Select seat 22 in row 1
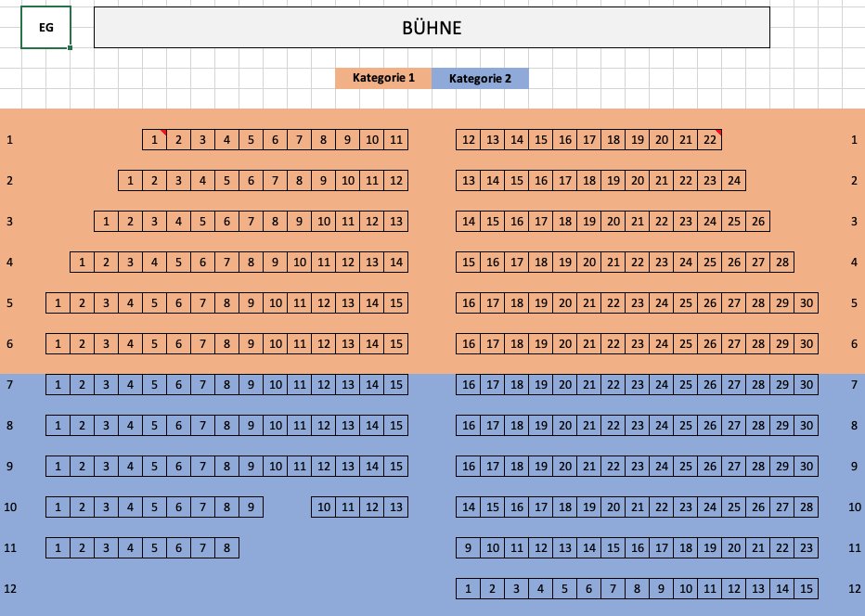Viewport: 865px width, 616px height. pyautogui.click(x=710, y=140)
